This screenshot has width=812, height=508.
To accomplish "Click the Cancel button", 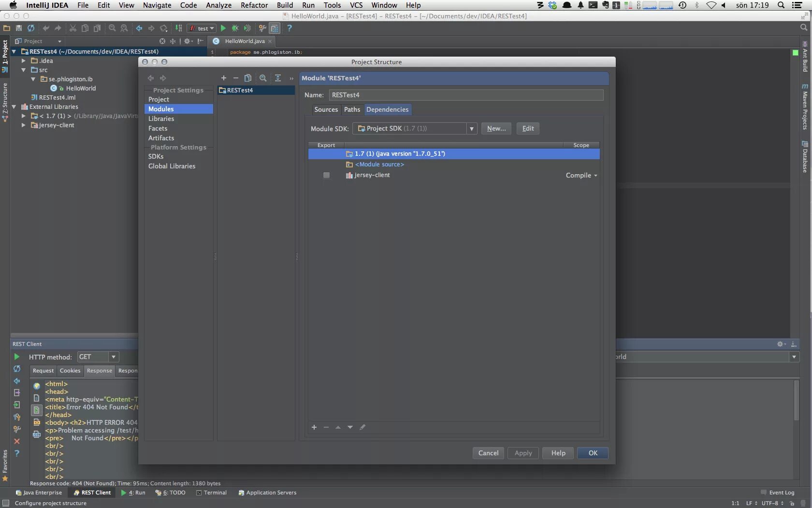I will pyautogui.click(x=488, y=453).
